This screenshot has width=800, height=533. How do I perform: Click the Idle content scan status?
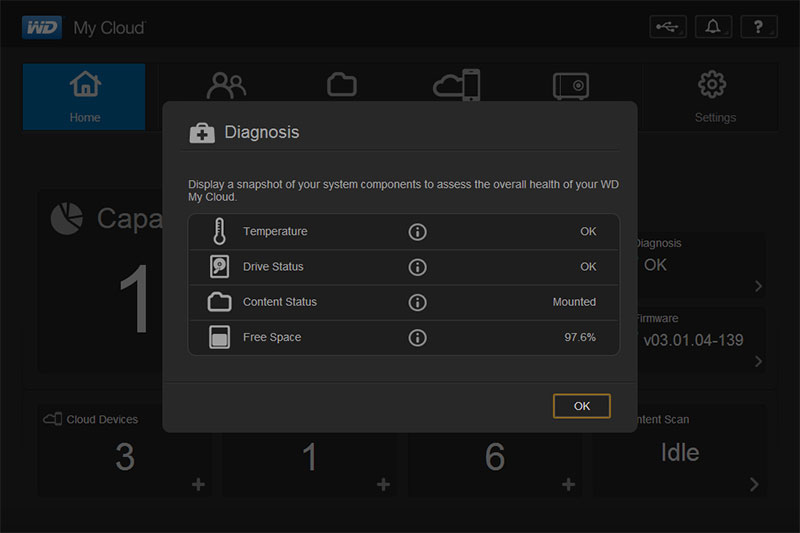pos(680,453)
